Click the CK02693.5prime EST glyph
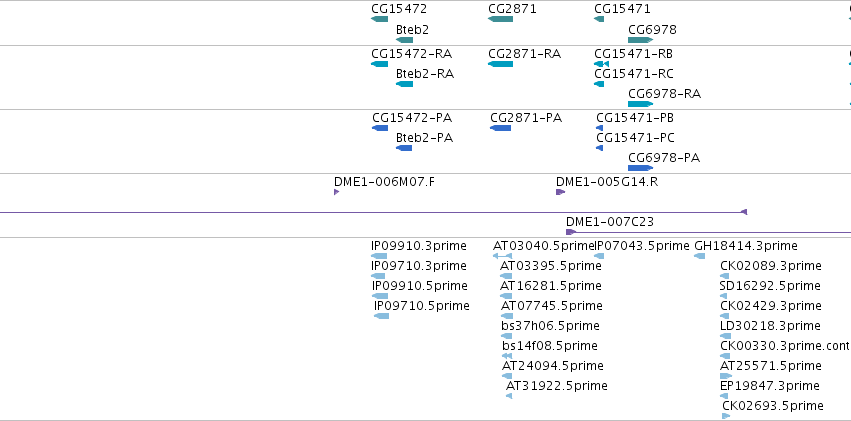 pyautogui.click(x=726, y=417)
